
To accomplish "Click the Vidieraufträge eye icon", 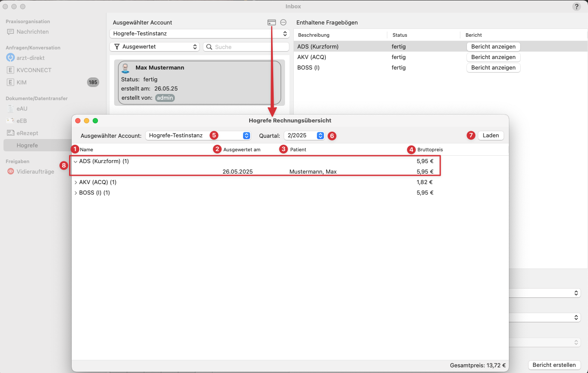I will (x=10, y=171).
